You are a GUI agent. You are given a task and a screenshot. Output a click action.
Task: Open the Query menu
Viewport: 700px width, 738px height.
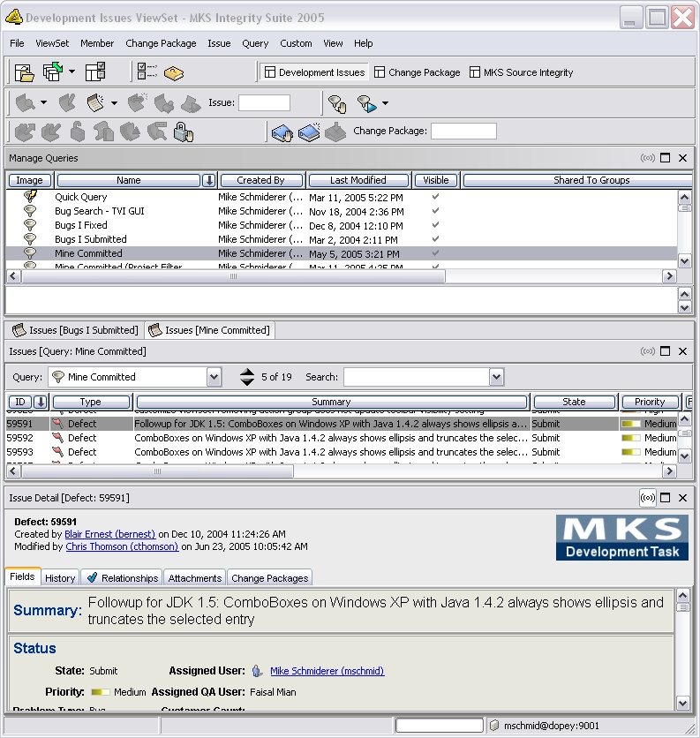[x=255, y=43]
